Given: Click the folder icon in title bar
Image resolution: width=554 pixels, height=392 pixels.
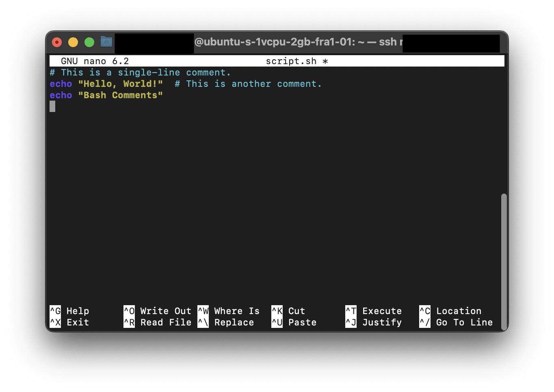Looking at the screenshot, I should point(106,41).
